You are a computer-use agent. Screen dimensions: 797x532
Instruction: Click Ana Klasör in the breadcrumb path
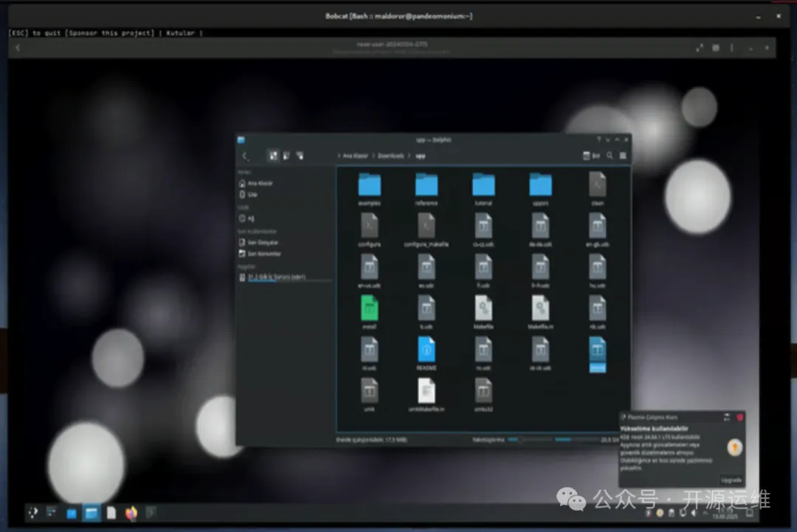click(x=356, y=156)
